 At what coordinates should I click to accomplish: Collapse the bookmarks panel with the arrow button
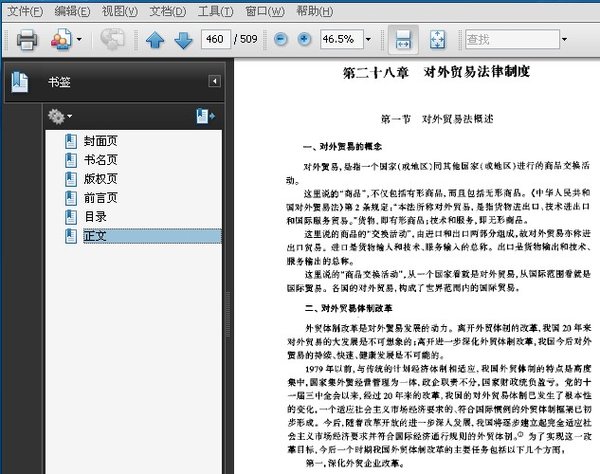214,81
